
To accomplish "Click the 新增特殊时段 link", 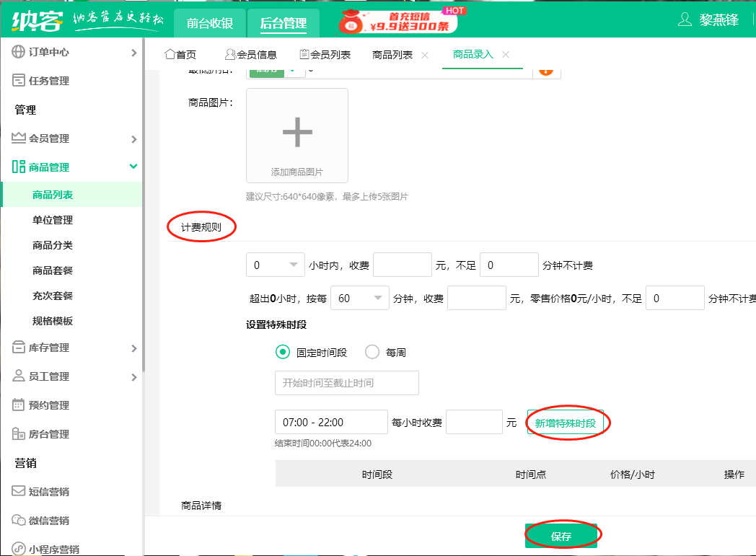I will (566, 423).
